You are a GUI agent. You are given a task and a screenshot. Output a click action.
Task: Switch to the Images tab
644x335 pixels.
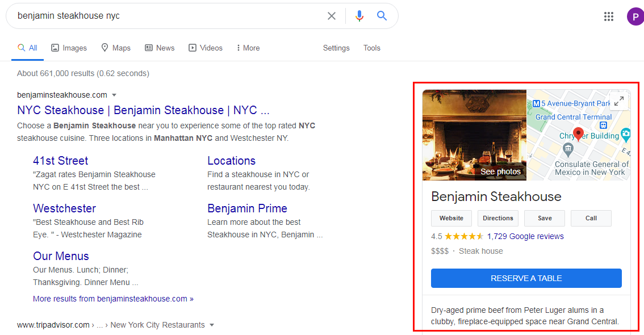(69, 48)
